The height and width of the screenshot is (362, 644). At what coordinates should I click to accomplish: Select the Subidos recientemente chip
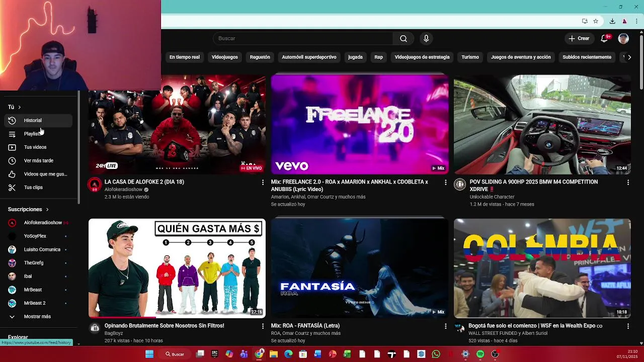pos(587,57)
